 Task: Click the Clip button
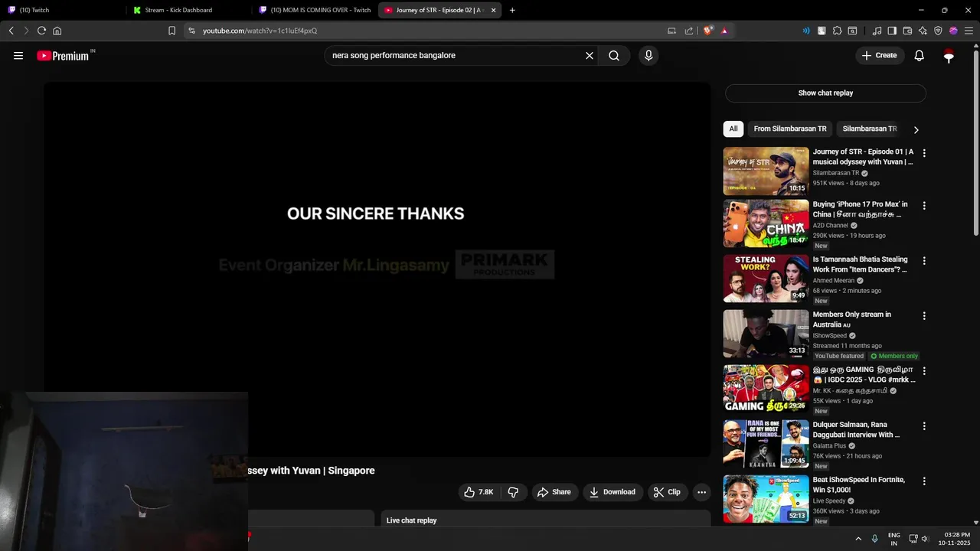coord(667,492)
